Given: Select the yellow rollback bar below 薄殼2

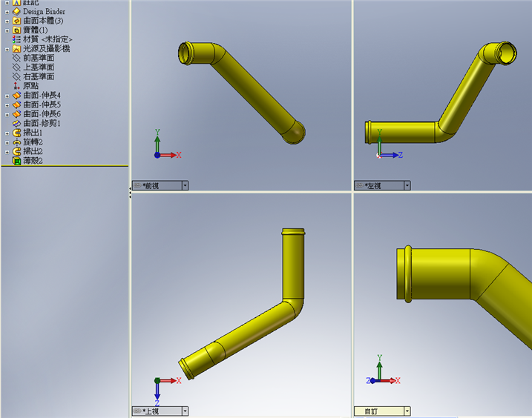Looking at the screenshot, I should [x=65, y=166].
